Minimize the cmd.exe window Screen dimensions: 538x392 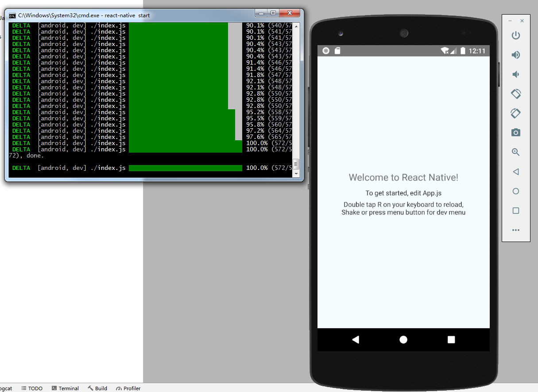point(261,13)
